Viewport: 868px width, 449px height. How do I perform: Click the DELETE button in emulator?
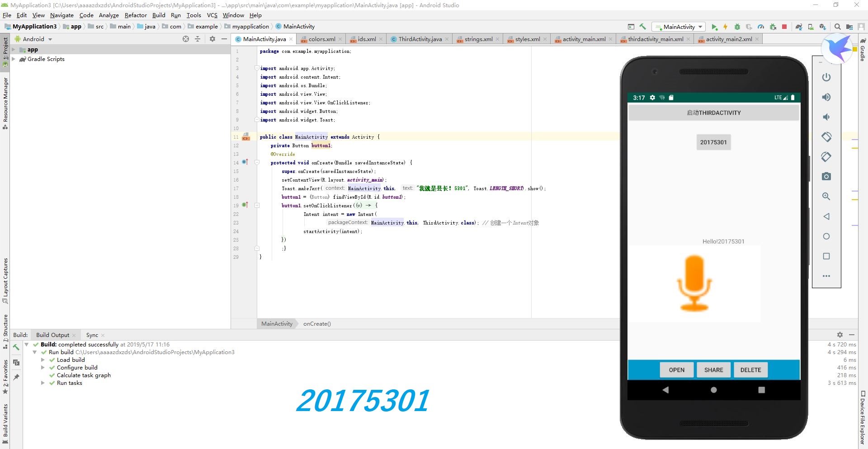(750, 370)
